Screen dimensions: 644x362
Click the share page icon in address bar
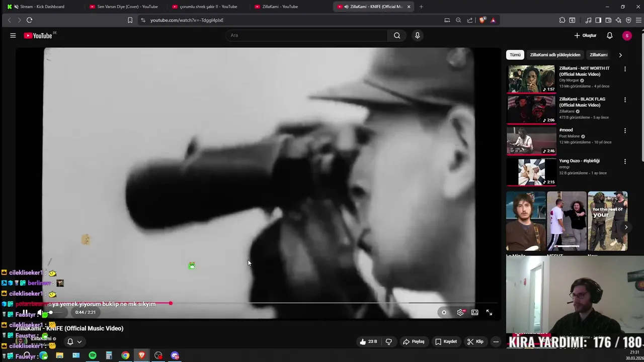tap(470, 20)
